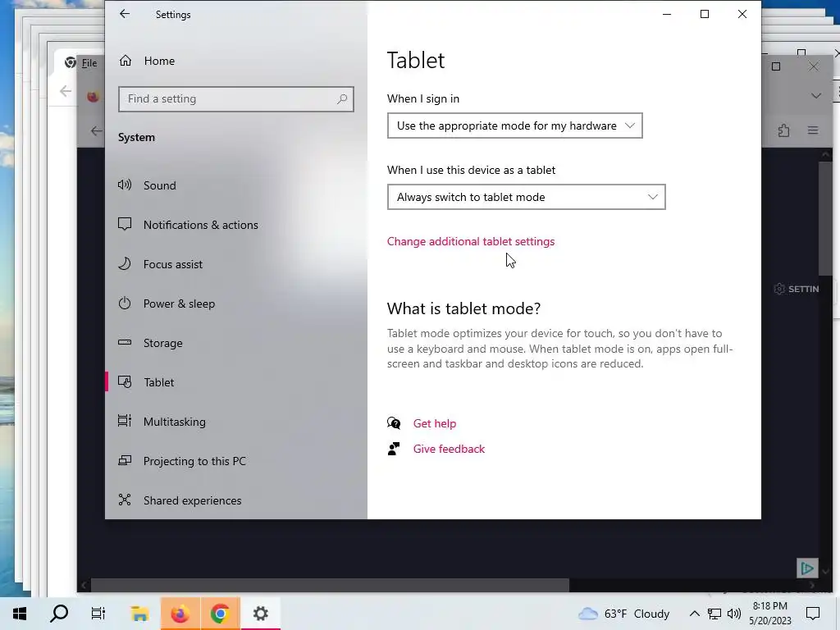Click the Give feedback person icon
Viewport: 840px width, 630px height.
click(394, 449)
